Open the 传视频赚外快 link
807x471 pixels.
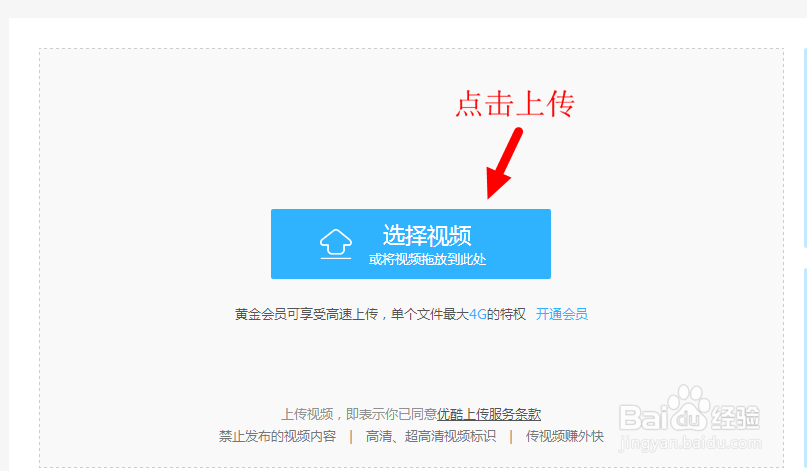click(565, 437)
